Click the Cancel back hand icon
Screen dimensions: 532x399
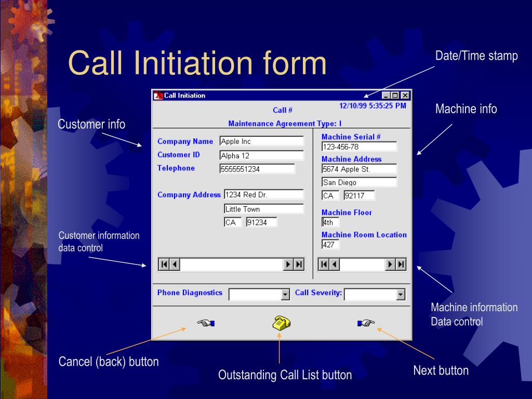[x=206, y=323]
